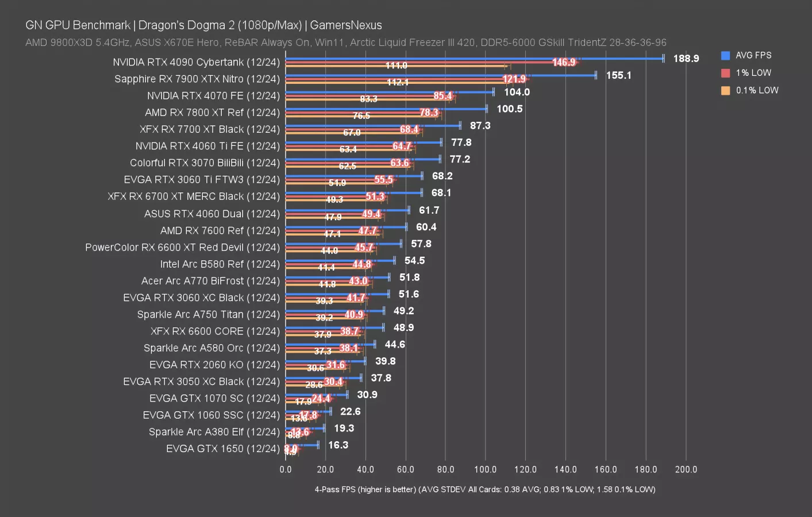Select the NVIDIA RTX 4090 Cybertank label
812x517 pixels.
coord(196,62)
